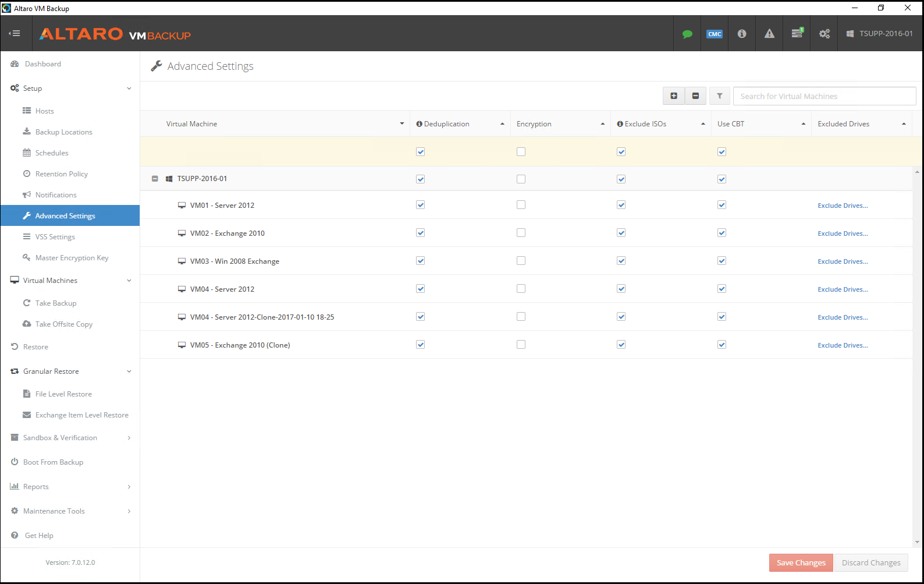Click the table scrollbar down arrow
Screen dimensions: 924x584
(917, 542)
